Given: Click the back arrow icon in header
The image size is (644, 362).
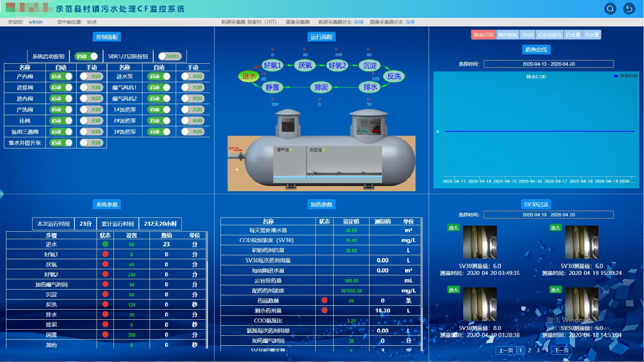Looking at the screenshot, I should [629, 9].
